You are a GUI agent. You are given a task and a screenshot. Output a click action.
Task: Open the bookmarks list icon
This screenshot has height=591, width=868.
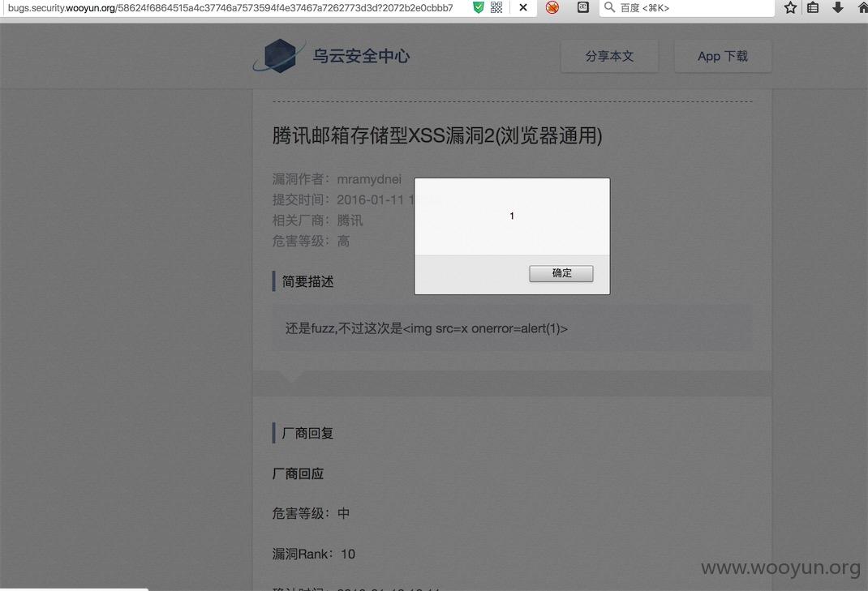813,8
